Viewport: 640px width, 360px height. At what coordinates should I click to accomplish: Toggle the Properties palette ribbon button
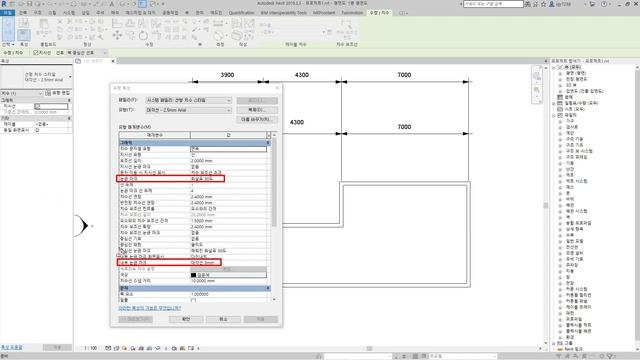click(x=24, y=34)
